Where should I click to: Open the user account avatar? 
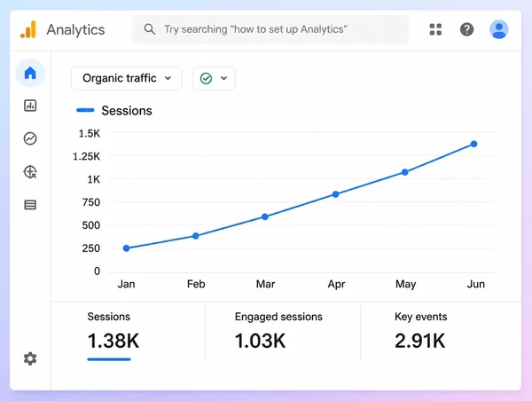498,29
